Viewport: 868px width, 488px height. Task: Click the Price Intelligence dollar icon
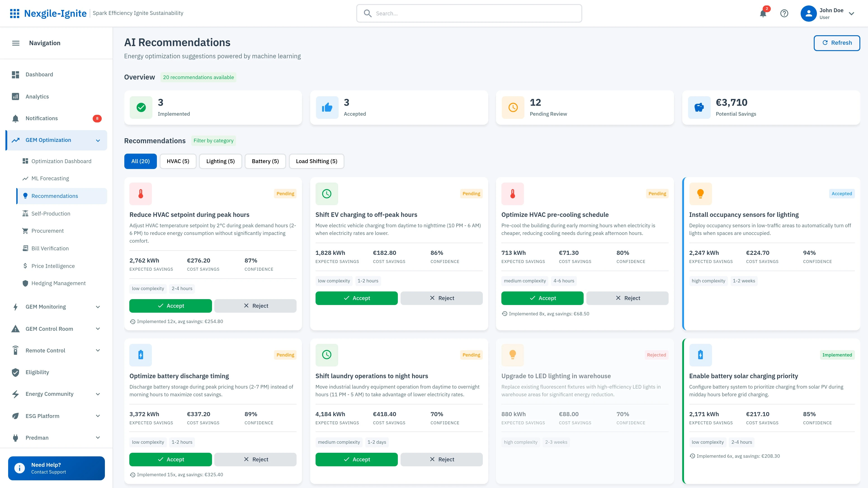25,266
